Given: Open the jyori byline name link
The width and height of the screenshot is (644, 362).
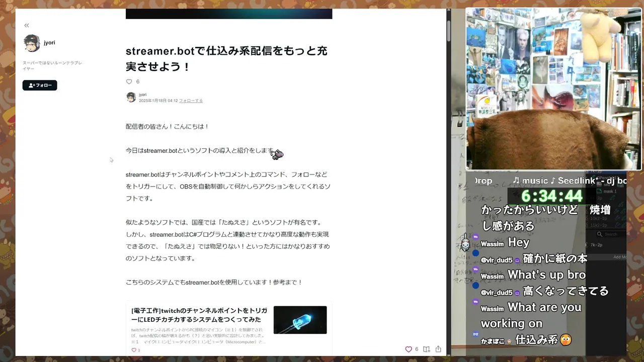Looking at the screenshot, I should (x=142, y=95).
